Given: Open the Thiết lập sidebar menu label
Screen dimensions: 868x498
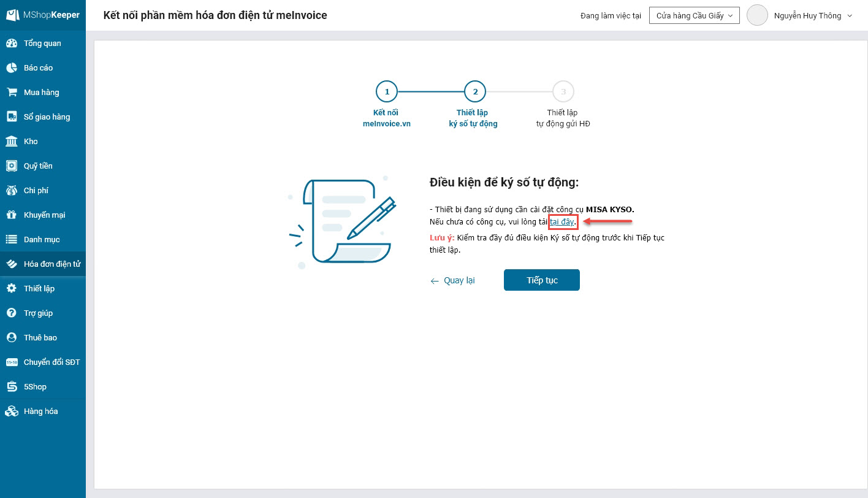Looking at the screenshot, I should tap(39, 289).
